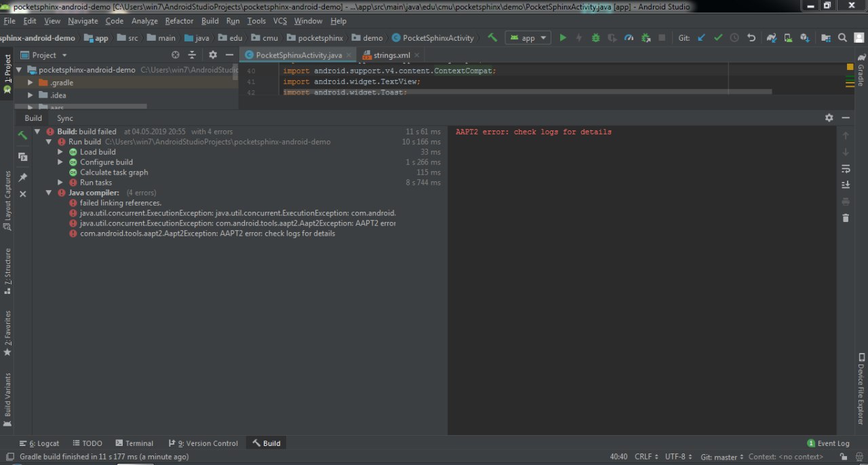The height and width of the screenshot is (465, 868).
Task: Run the app with green play icon
Action: (563, 38)
